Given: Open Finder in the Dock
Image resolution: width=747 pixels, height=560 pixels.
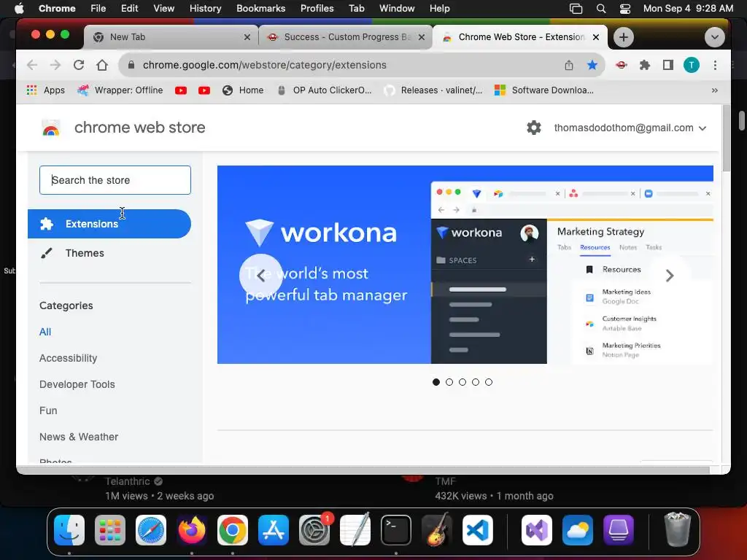Looking at the screenshot, I should (69, 529).
